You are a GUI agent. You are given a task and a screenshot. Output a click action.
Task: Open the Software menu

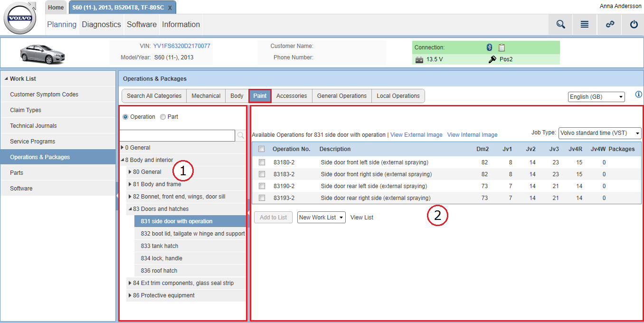pos(142,25)
